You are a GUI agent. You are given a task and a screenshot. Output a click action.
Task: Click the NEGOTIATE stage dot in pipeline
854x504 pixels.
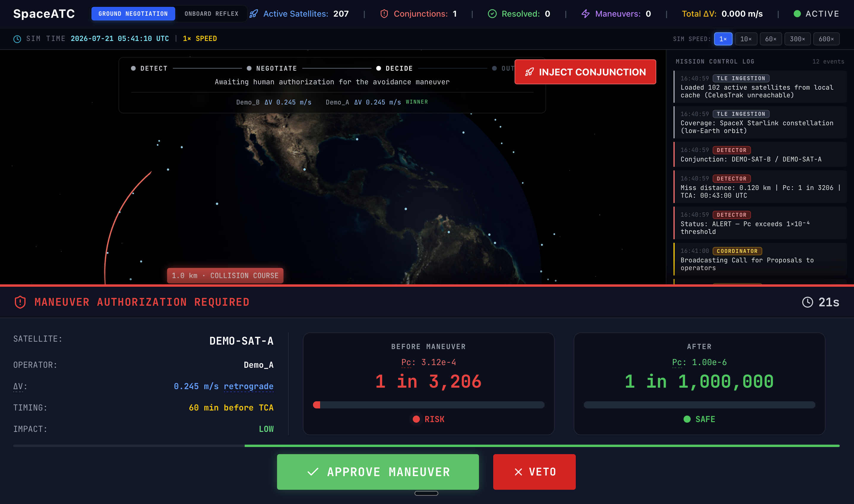(249, 68)
